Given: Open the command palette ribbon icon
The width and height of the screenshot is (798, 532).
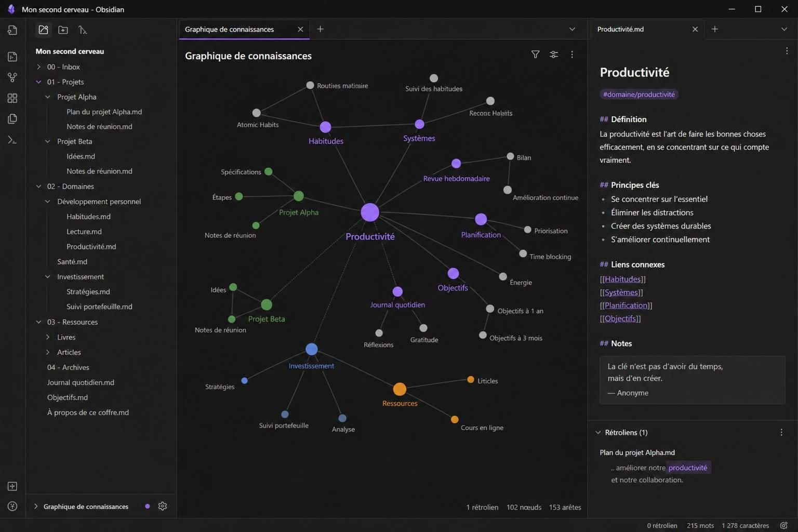Looking at the screenshot, I should pos(12,140).
